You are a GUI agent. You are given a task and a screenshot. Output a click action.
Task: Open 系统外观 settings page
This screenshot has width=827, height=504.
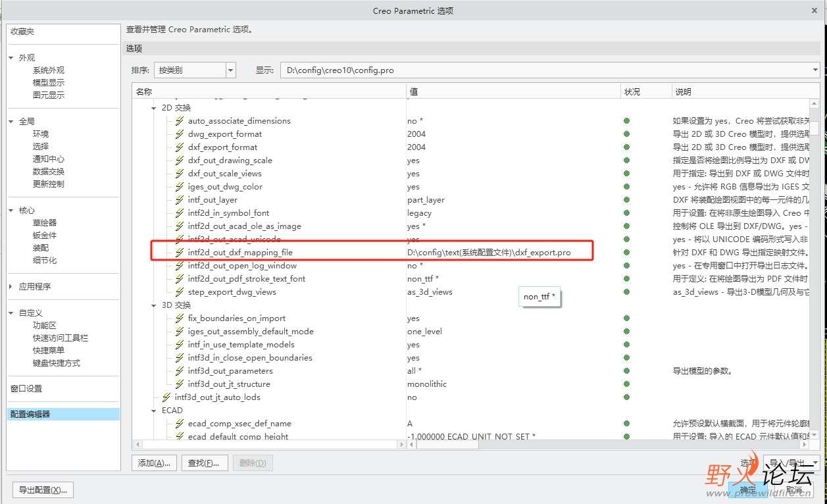tap(49, 70)
